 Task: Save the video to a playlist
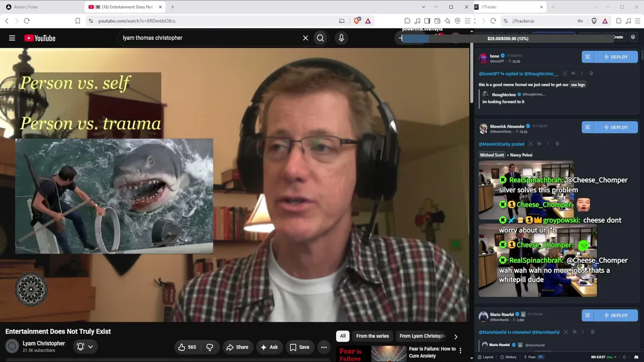[299, 347]
